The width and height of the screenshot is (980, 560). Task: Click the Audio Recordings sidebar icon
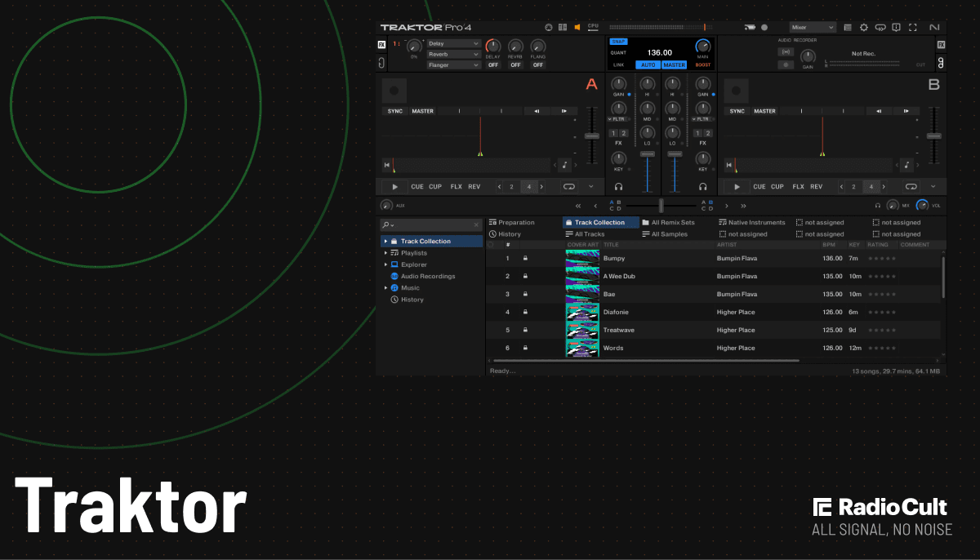point(394,276)
